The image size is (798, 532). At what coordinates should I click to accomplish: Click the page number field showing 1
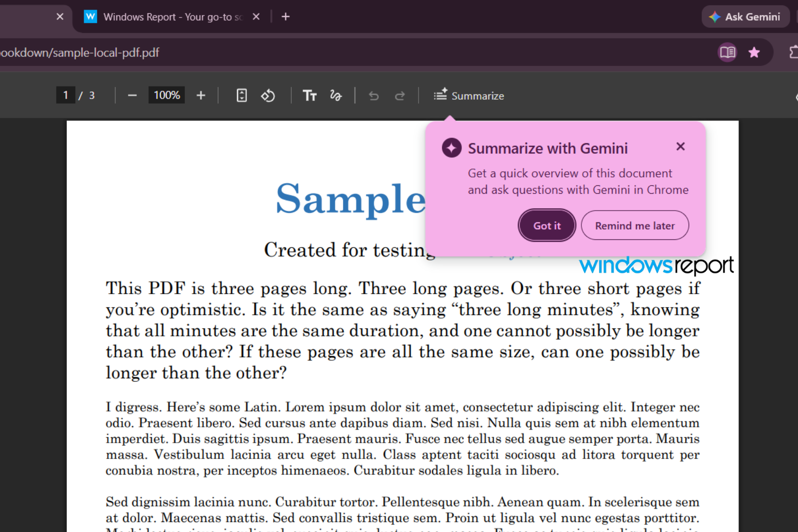(x=66, y=95)
